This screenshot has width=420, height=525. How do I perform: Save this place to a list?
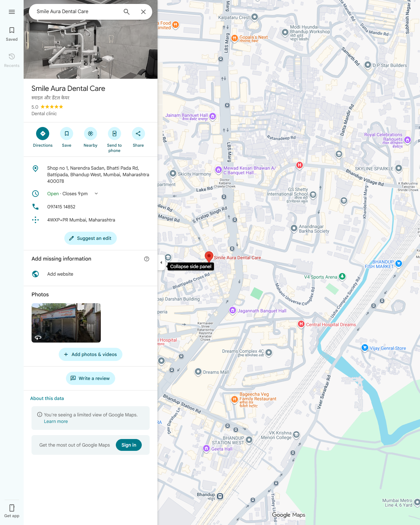point(67,137)
